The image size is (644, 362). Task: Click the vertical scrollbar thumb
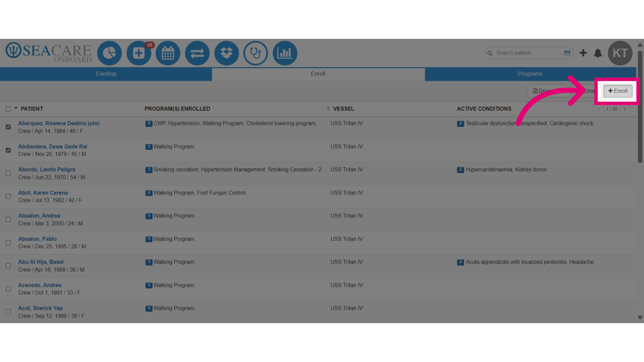click(x=640, y=107)
